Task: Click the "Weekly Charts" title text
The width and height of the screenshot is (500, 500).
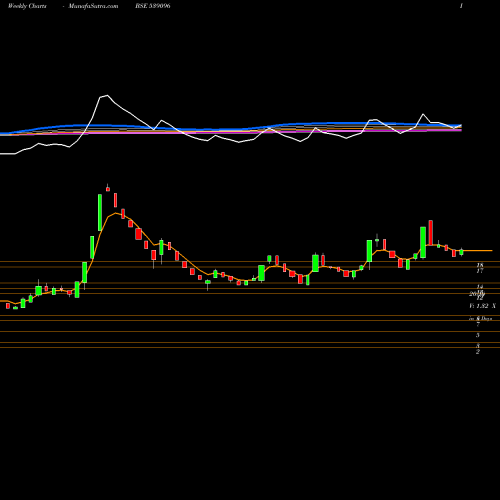Action: point(27,6)
